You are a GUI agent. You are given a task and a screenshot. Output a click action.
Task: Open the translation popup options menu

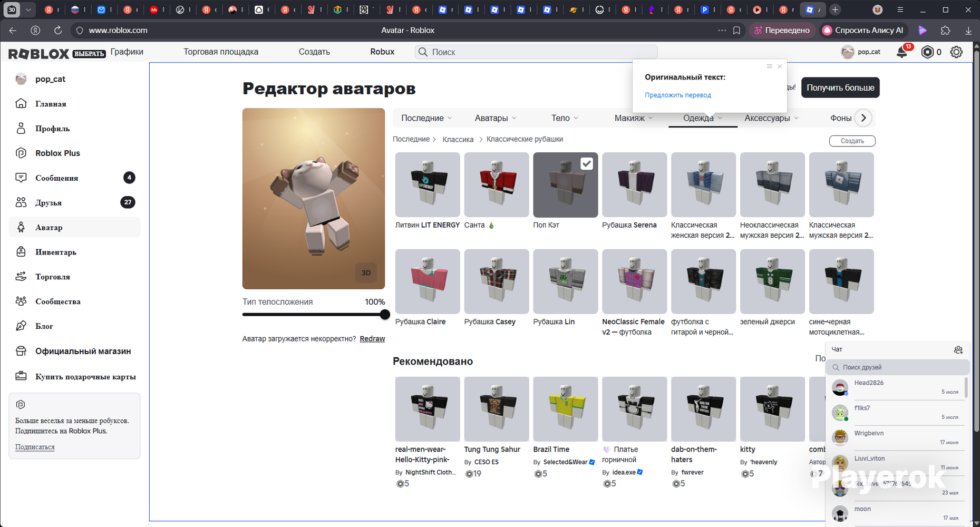coord(769,66)
